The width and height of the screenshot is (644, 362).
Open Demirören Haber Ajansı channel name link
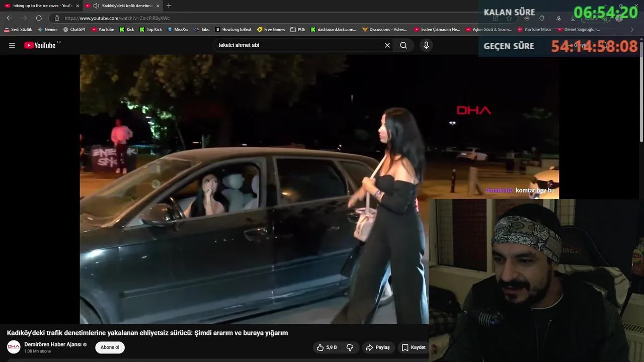point(53,344)
